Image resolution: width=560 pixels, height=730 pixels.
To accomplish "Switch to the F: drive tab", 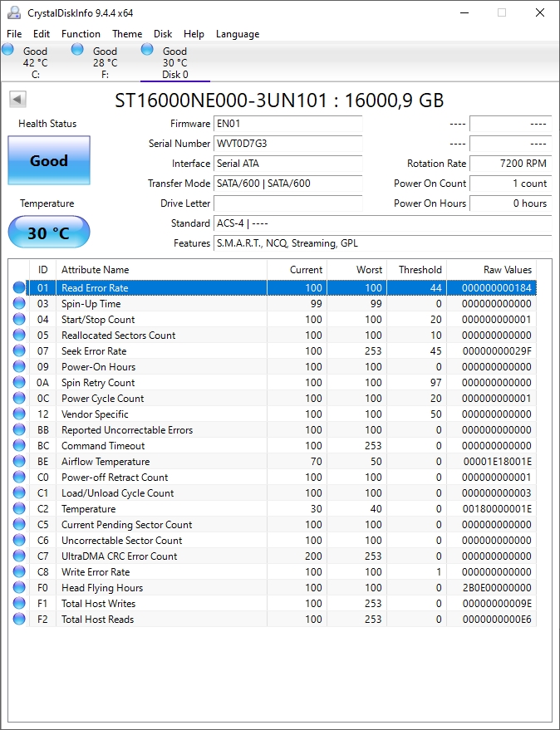I will click(x=105, y=62).
